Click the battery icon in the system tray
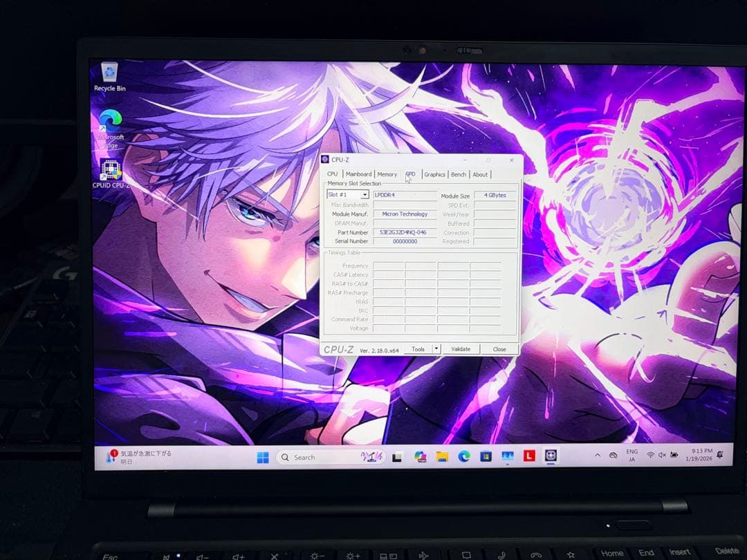 click(673, 455)
